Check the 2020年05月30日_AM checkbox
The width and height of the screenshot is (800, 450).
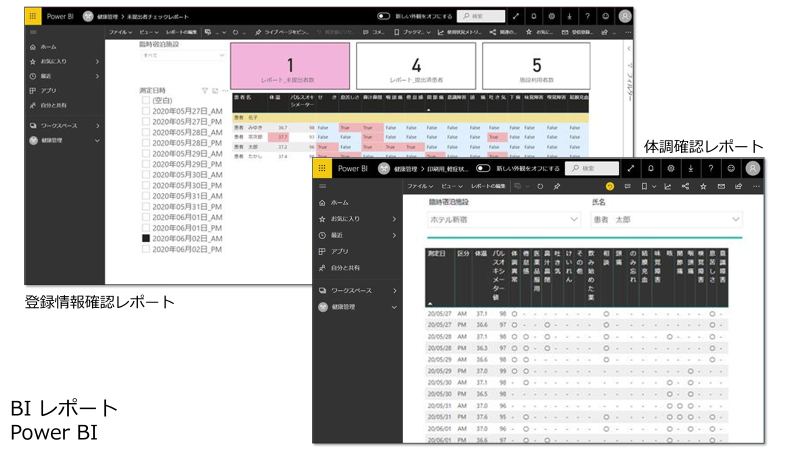[x=146, y=174]
